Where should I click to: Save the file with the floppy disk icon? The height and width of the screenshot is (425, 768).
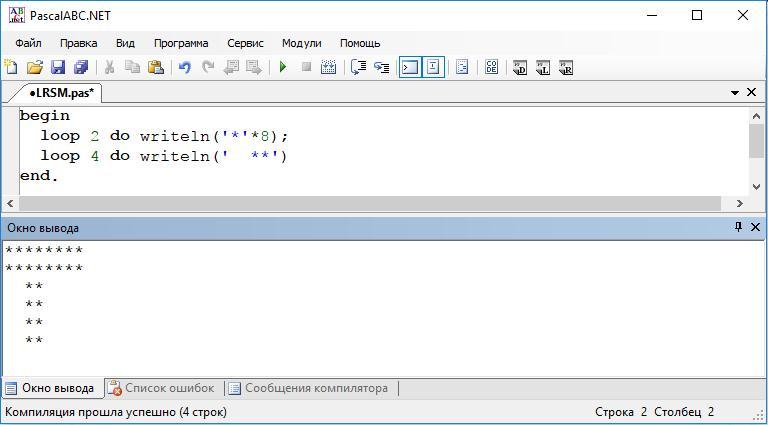click(58, 67)
